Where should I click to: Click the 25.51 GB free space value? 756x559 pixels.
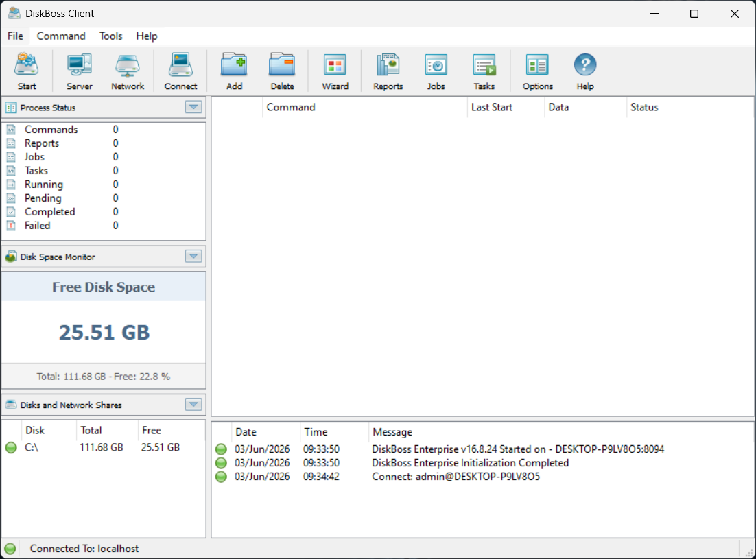tap(104, 333)
